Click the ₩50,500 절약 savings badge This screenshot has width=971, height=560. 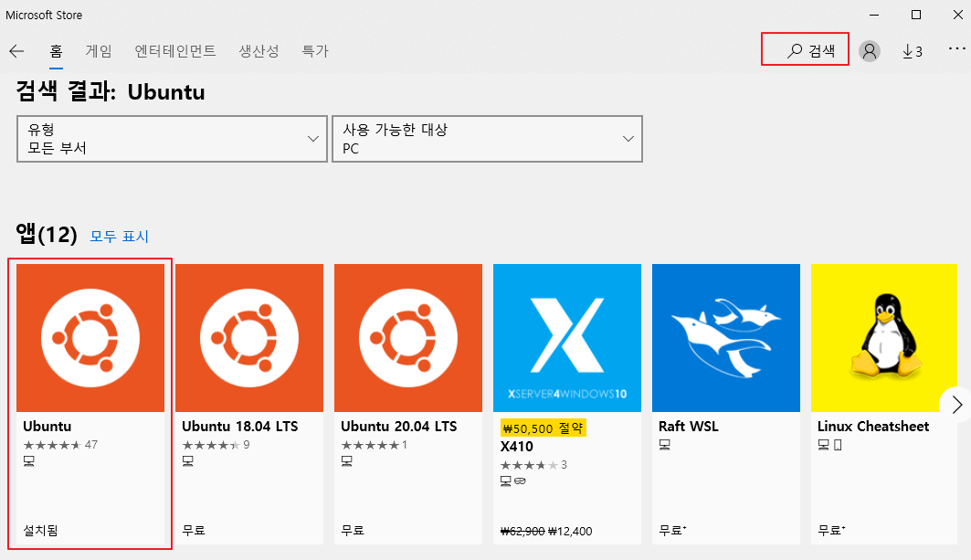tap(544, 428)
